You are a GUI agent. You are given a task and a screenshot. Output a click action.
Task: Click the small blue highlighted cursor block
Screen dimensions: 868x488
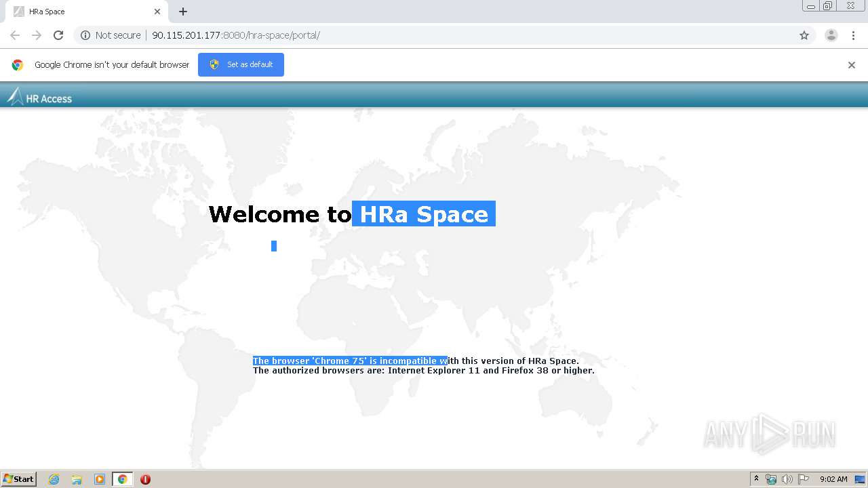tap(274, 246)
